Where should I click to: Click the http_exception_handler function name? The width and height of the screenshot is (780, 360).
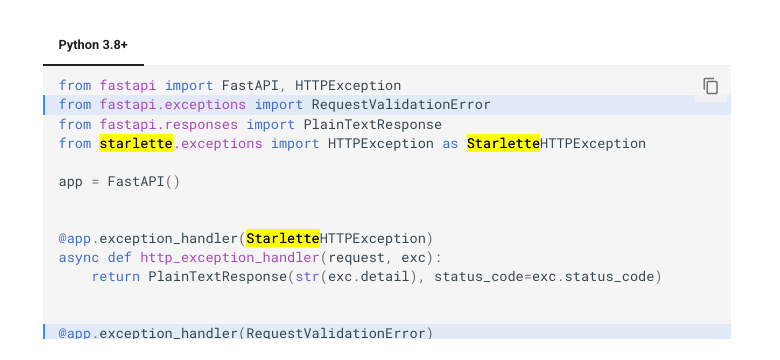pyautogui.click(x=229, y=258)
